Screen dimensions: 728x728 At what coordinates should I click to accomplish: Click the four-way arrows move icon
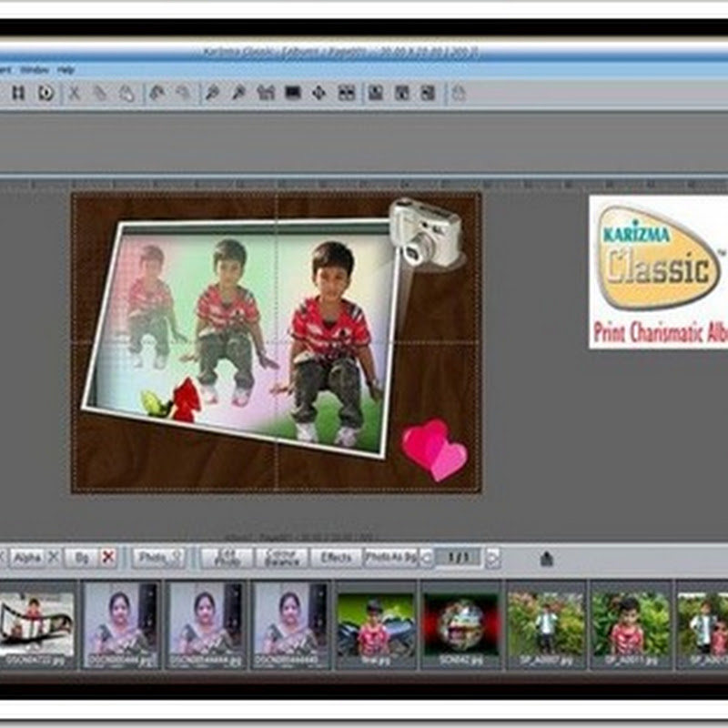point(319,93)
